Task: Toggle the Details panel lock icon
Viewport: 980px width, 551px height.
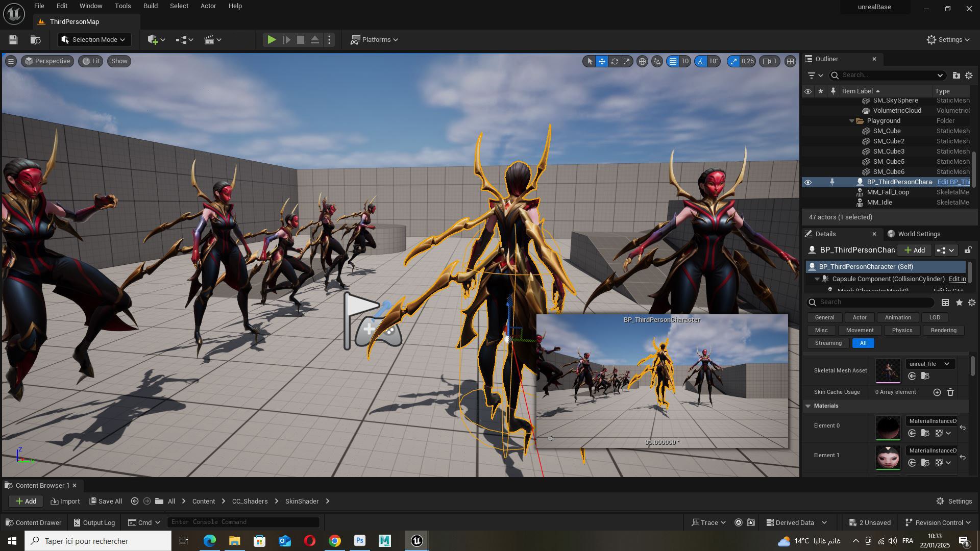Action: click(x=968, y=251)
